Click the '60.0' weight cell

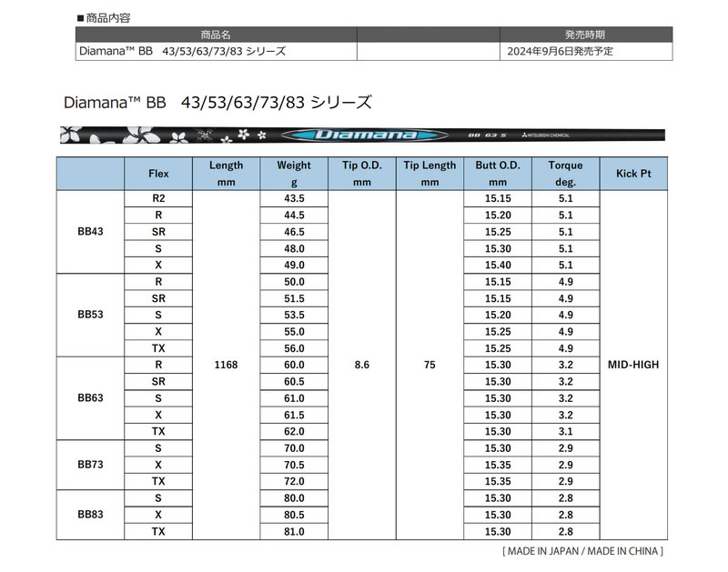(294, 365)
